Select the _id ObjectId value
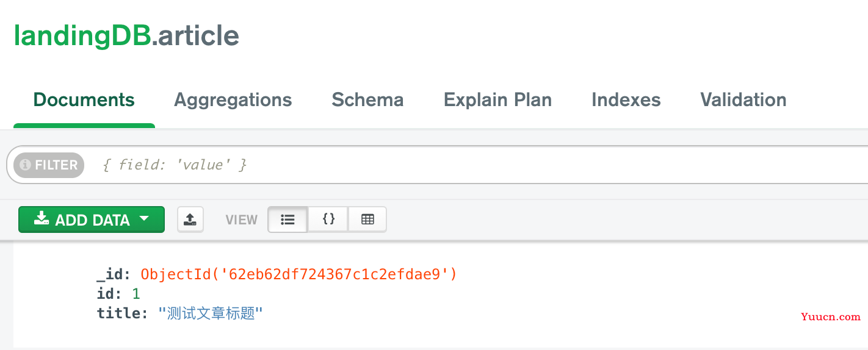868x350 pixels. point(299,274)
